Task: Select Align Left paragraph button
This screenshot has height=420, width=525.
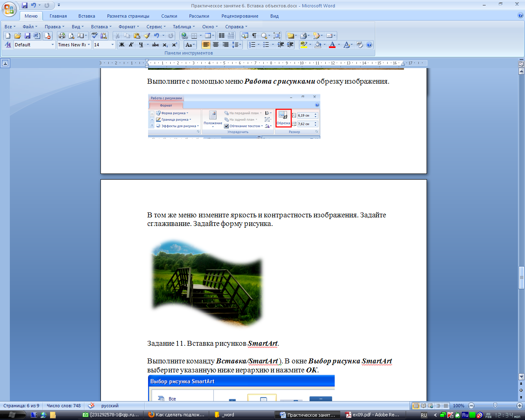Action: [206, 45]
